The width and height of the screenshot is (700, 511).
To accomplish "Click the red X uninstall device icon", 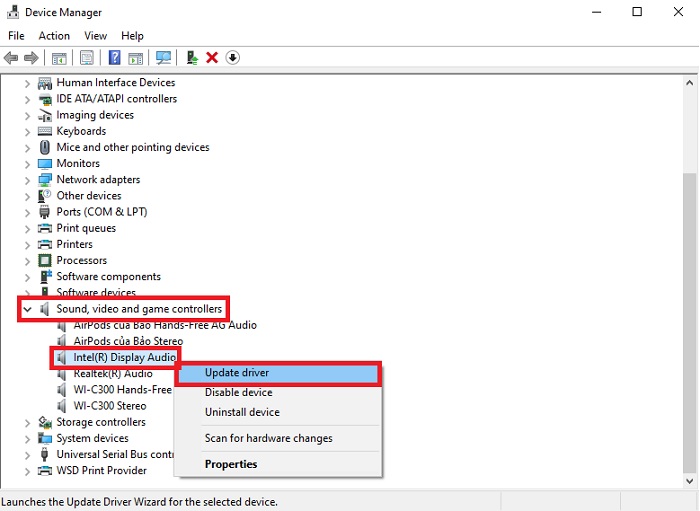I will [x=212, y=58].
